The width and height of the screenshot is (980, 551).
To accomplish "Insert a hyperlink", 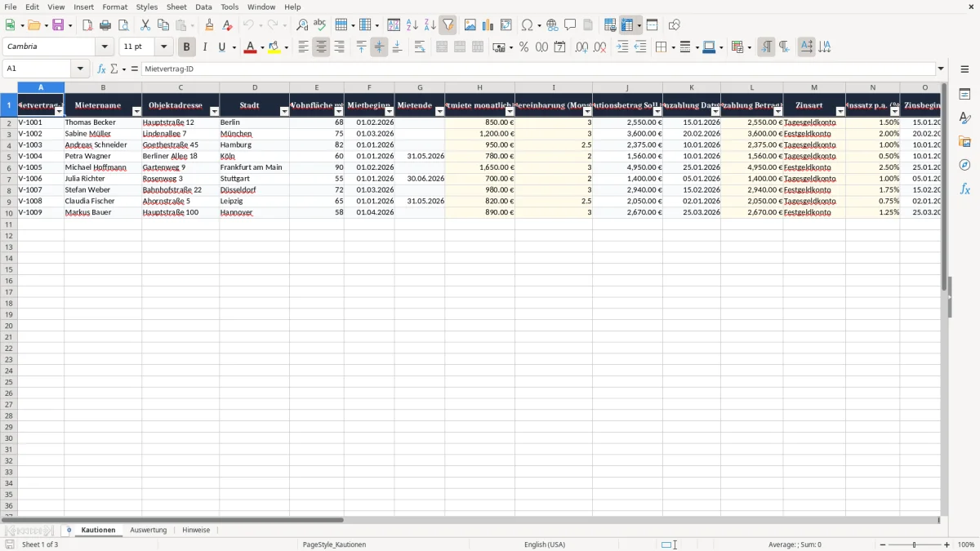I will point(552,25).
